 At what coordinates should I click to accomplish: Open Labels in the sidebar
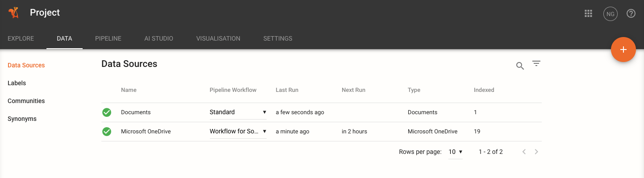click(x=17, y=83)
